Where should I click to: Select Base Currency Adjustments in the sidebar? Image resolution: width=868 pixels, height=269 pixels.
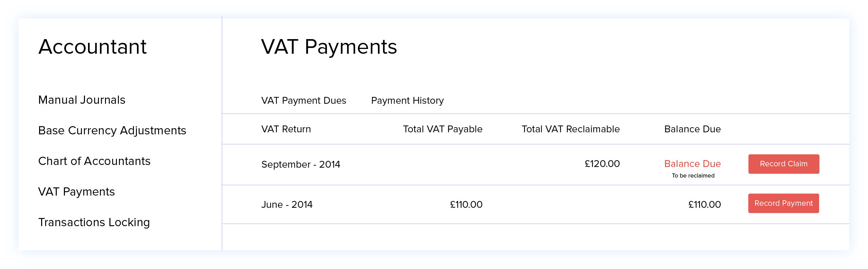pos(112,130)
